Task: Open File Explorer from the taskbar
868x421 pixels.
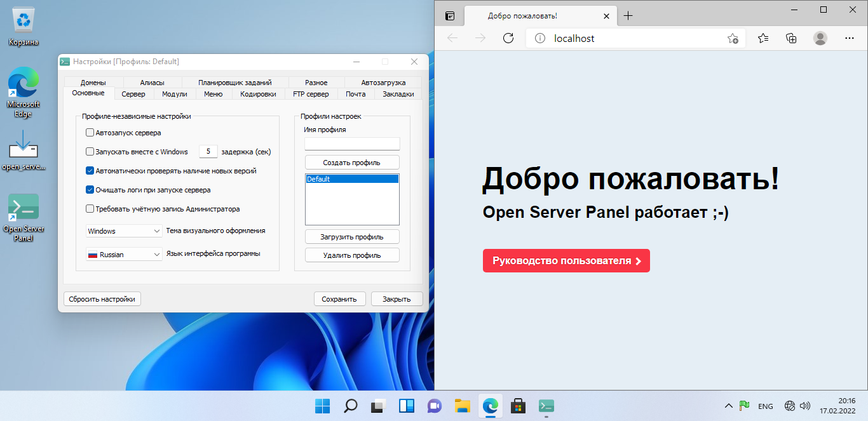Action: [x=462, y=406]
